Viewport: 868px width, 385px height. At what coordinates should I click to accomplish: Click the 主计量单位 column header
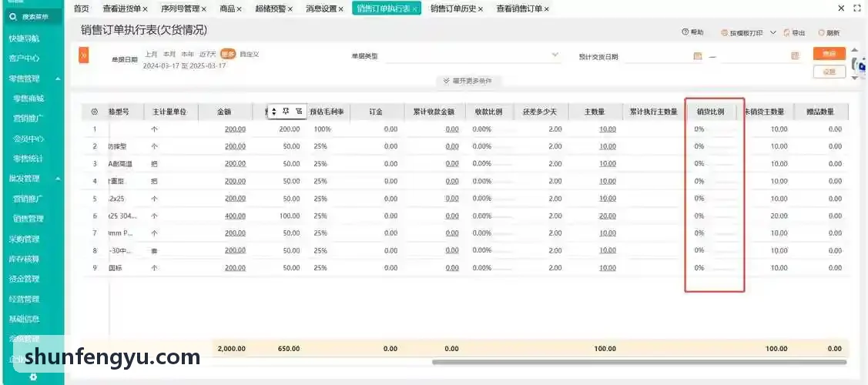tap(170, 112)
